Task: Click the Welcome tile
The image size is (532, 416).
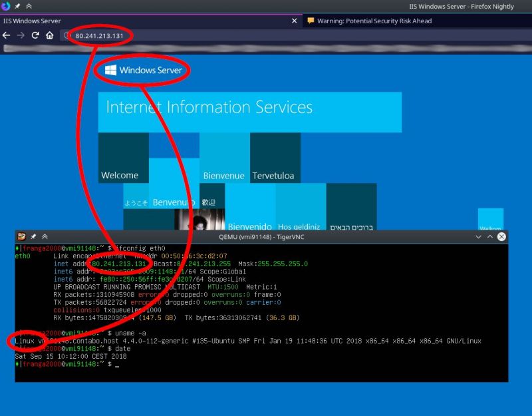Action: click(124, 158)
